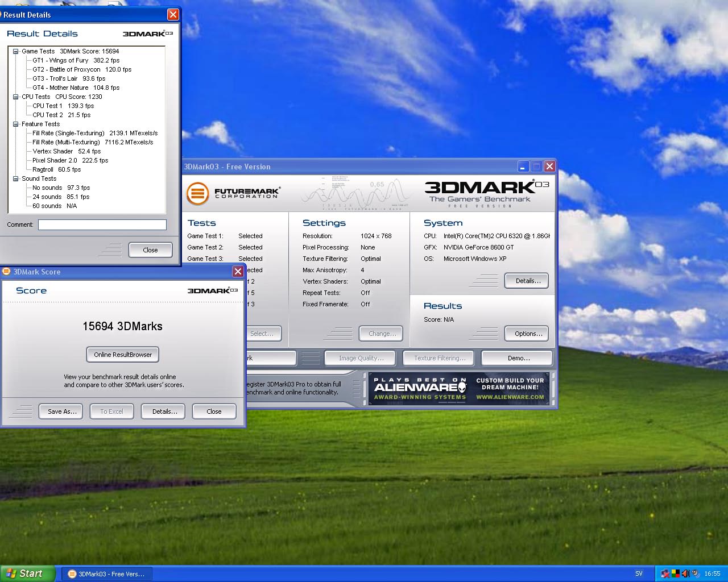This screenshot has width=728, height=582.
Task: Click the Max Anisotropy value 4
Action: (362, 270)
